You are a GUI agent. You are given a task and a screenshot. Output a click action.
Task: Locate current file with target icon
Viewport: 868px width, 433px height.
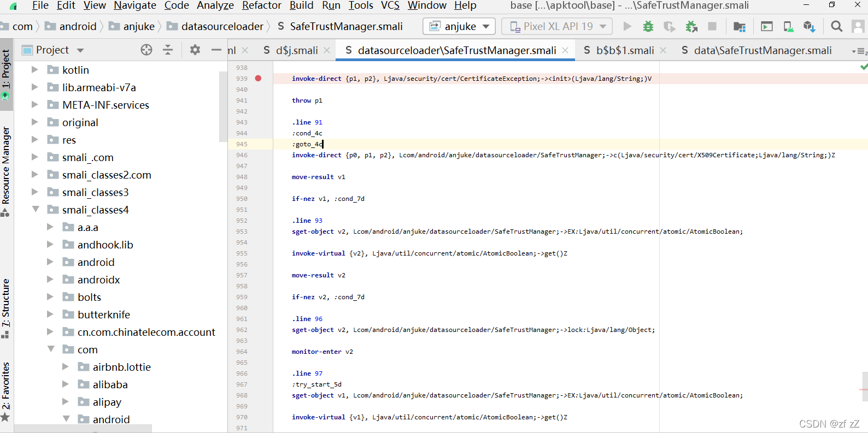(146, 50)
